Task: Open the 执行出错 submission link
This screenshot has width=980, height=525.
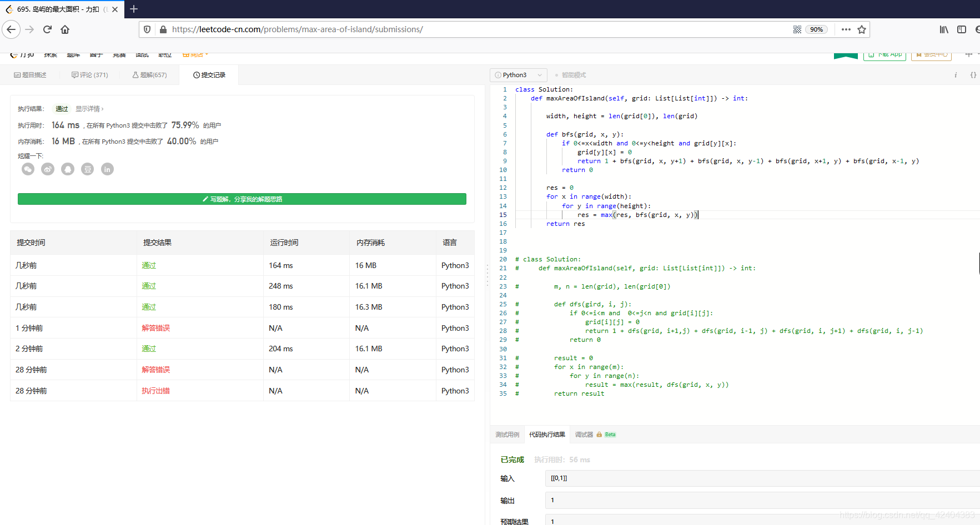Action: coord(156,391)
